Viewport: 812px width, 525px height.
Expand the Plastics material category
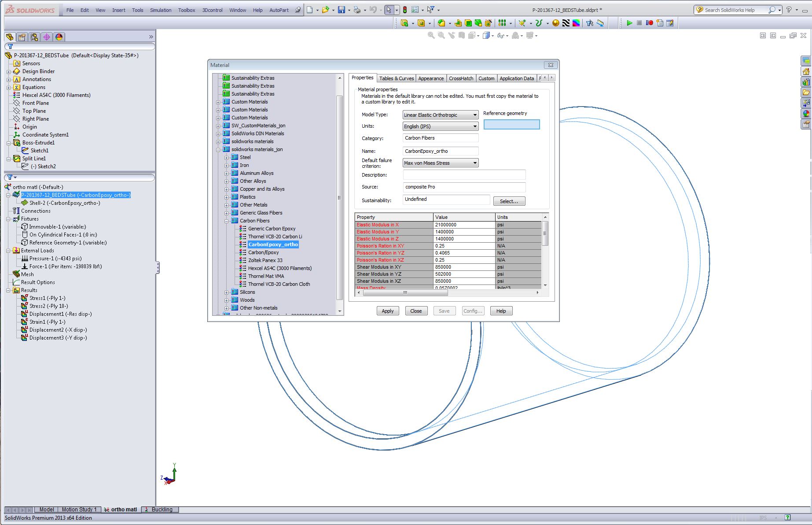(227, 197)
